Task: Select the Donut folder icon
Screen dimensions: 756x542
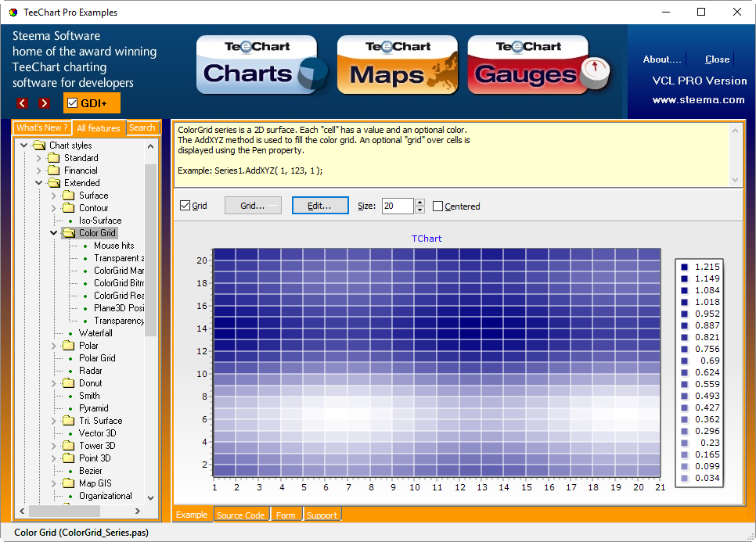Action: 68,383
